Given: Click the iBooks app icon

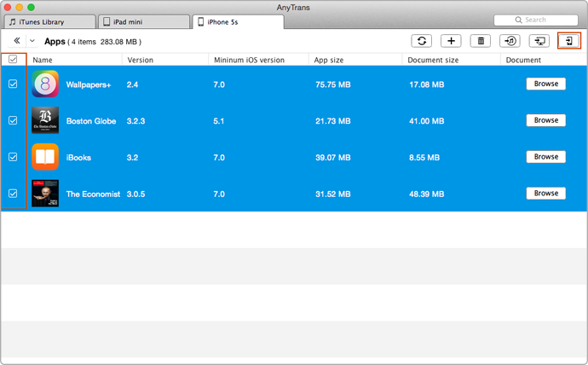Looking at the screenshot, I should [45, 157].
